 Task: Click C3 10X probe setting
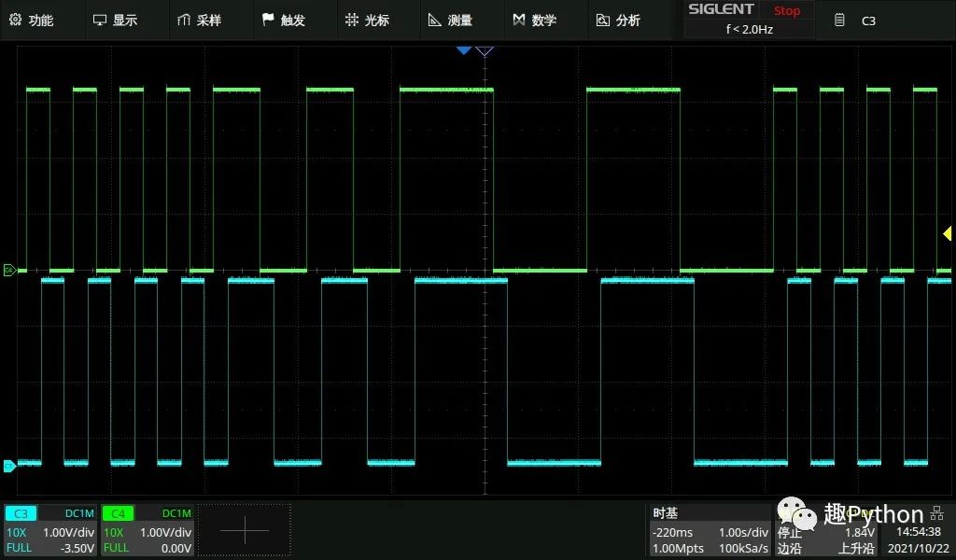17,532
